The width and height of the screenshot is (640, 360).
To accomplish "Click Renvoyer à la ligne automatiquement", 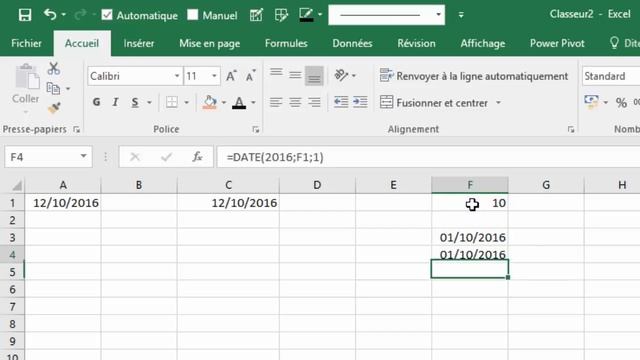I will pyautogui.click(x=473, y=76).
